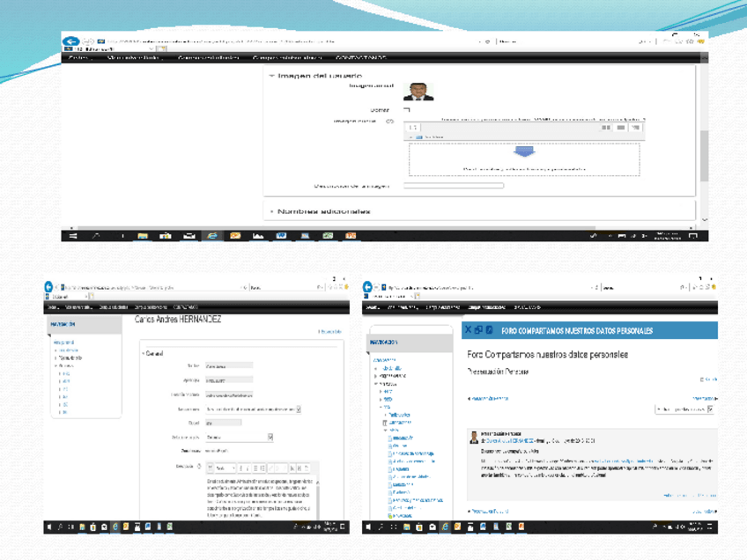The height and width of the screenshot is (560, 747).
Task: Open Internet Explorer in the bottom-right taskbar
Action: pyautogui.click(x=445, y=527)
